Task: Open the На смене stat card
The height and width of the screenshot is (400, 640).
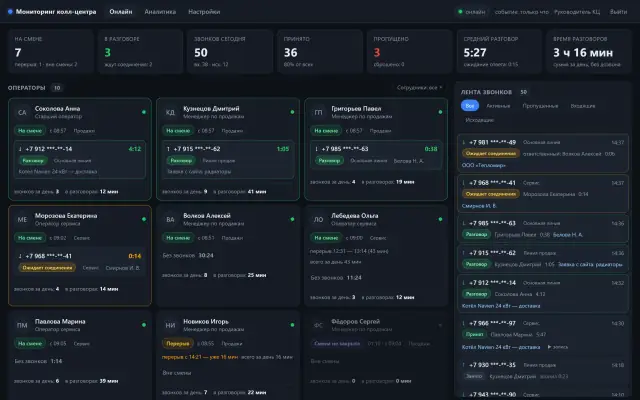Action: [x=51, y=51]
